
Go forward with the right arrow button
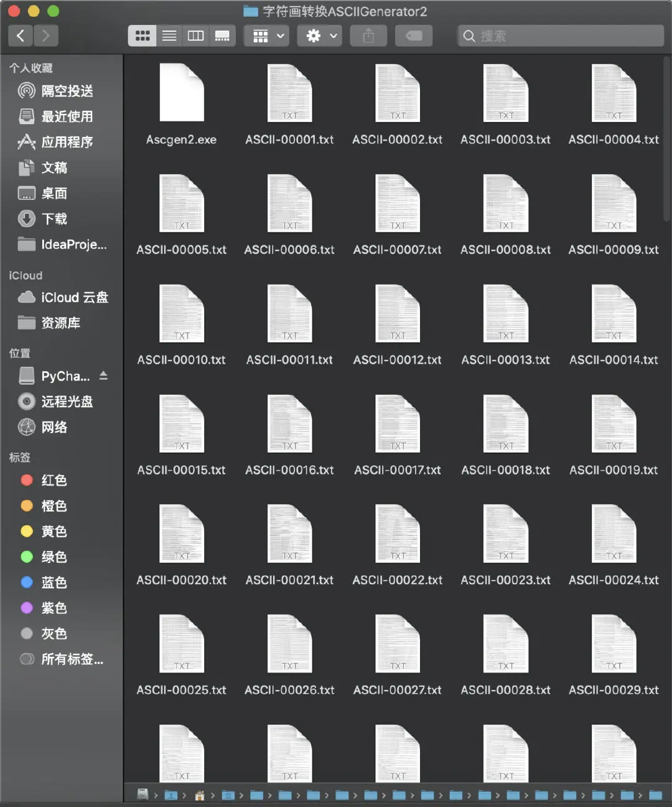coord(46,36)
